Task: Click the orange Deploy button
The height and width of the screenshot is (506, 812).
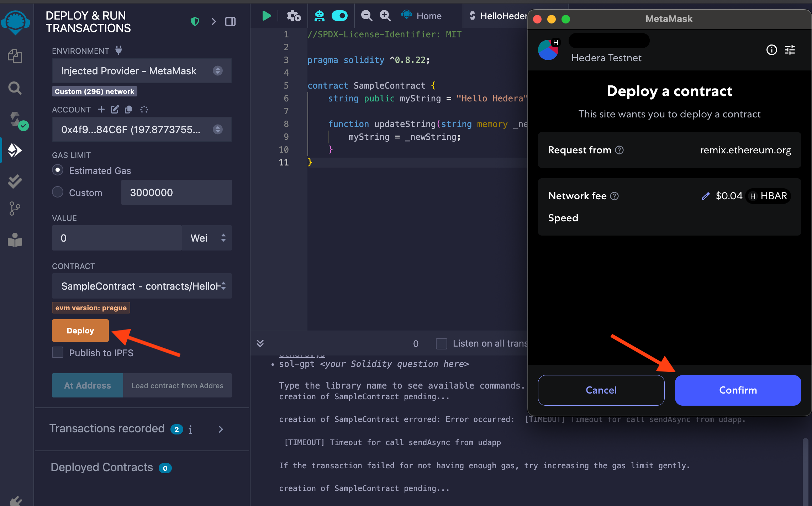Action: click(80, 331)
